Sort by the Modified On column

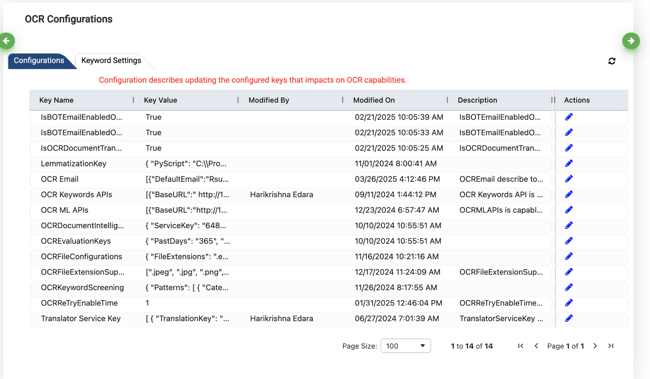tap(374, 100)
